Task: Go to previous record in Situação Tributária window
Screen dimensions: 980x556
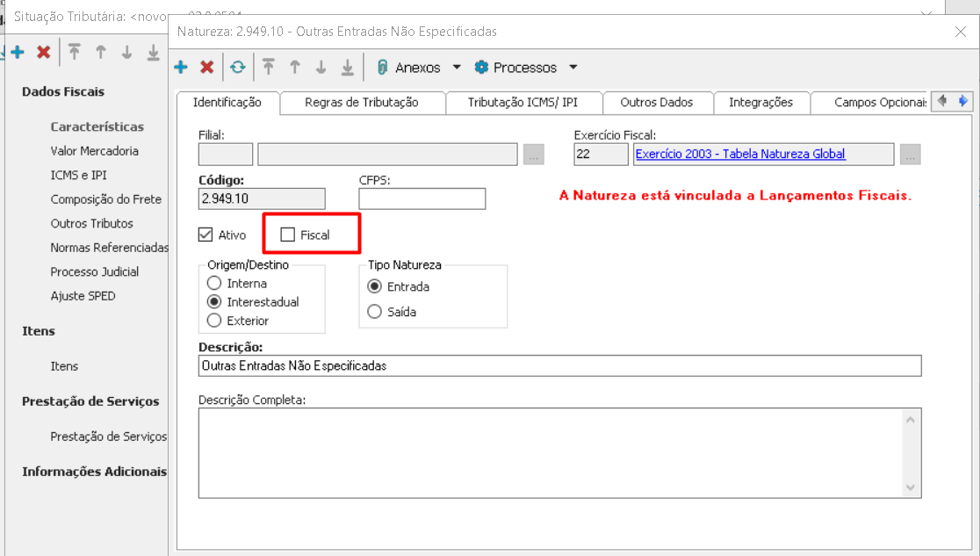Action: (x=101, y=52)
